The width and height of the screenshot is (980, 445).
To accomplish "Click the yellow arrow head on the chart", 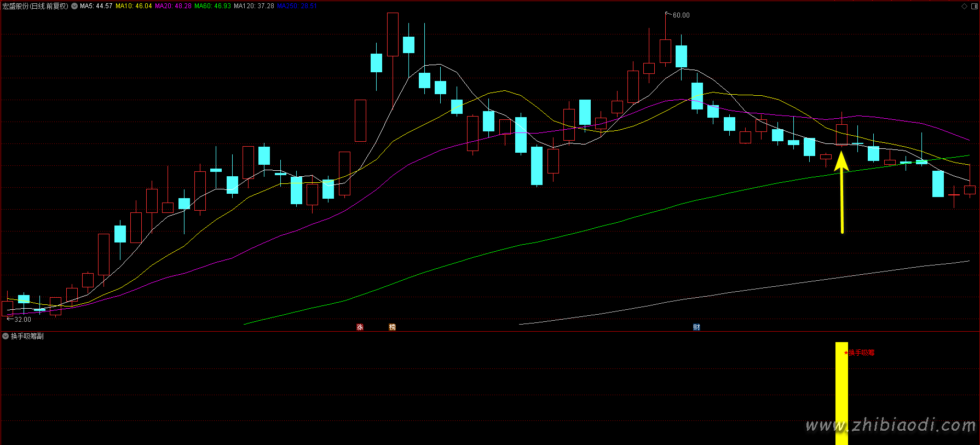I will pos(841,160).
